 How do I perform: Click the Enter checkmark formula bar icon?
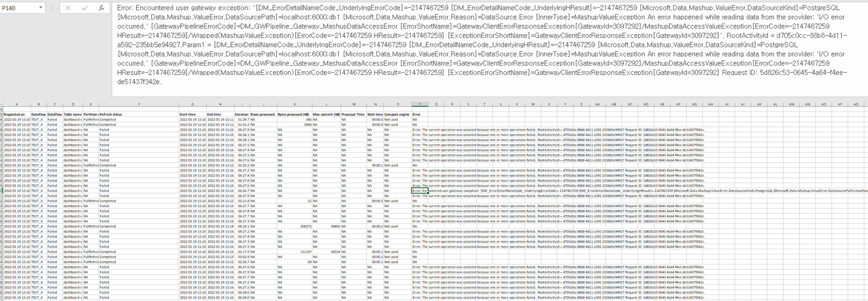(85, 8)
